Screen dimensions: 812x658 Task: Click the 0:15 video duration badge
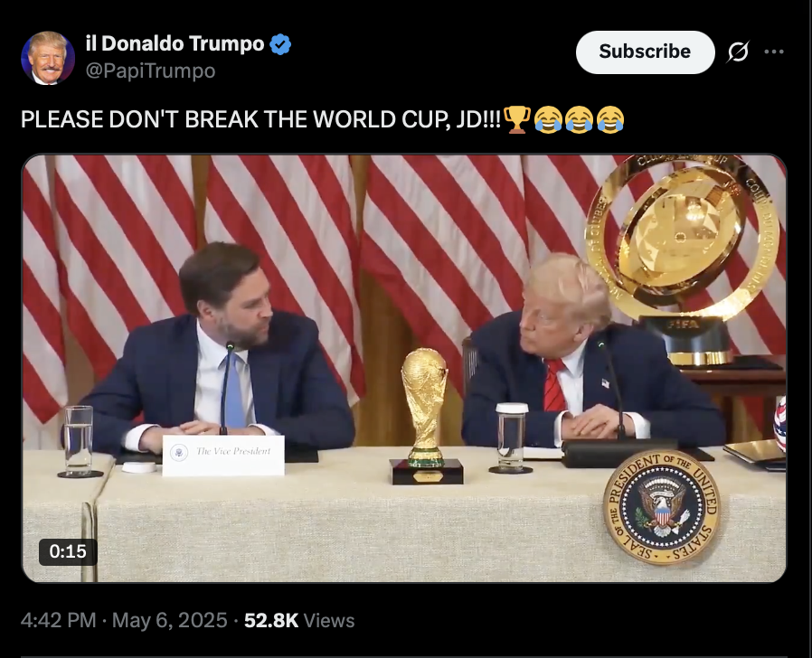pos(68,551)
